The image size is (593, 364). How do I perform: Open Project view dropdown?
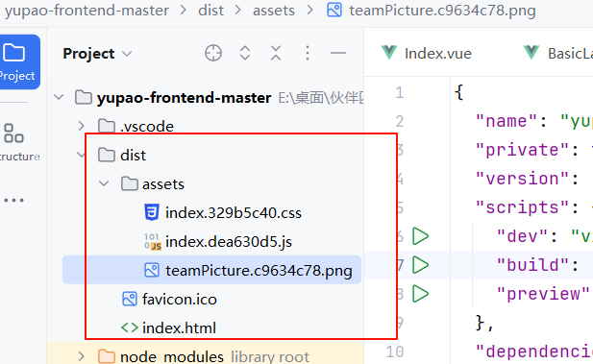coord(97,53)
